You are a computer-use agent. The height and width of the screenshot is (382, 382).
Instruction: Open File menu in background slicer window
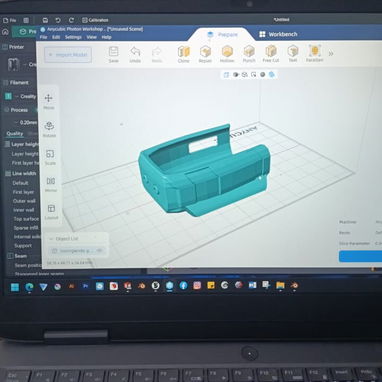click(x=10, y=20)
